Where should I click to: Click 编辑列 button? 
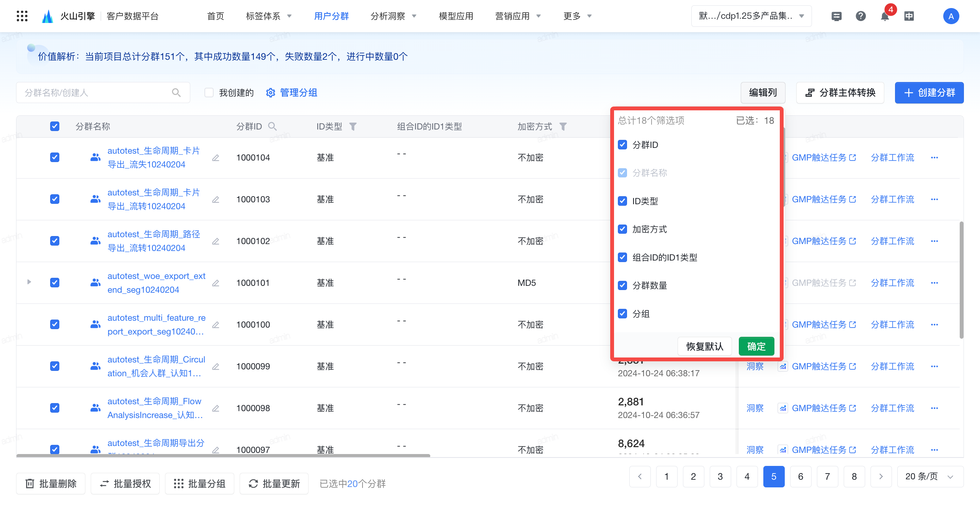[763, 92]
